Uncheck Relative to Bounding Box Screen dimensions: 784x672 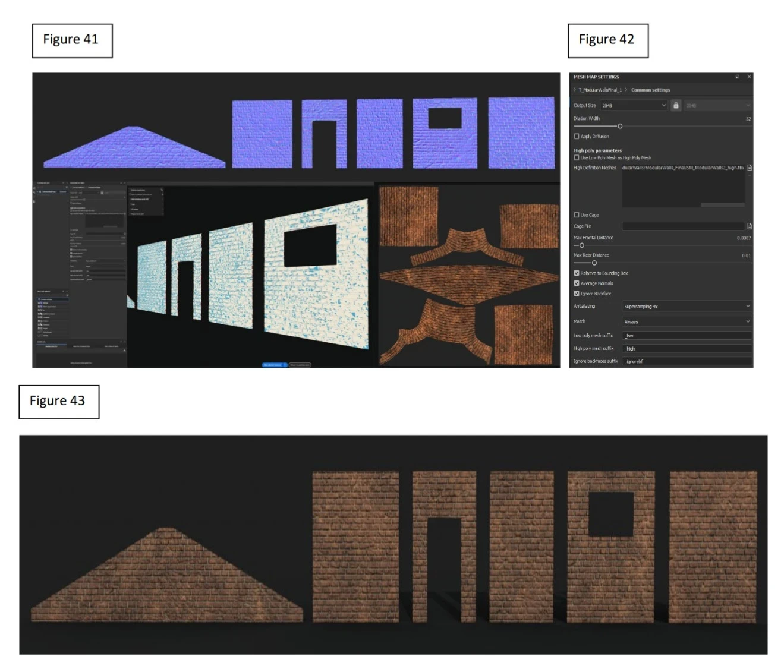[577, 273]
